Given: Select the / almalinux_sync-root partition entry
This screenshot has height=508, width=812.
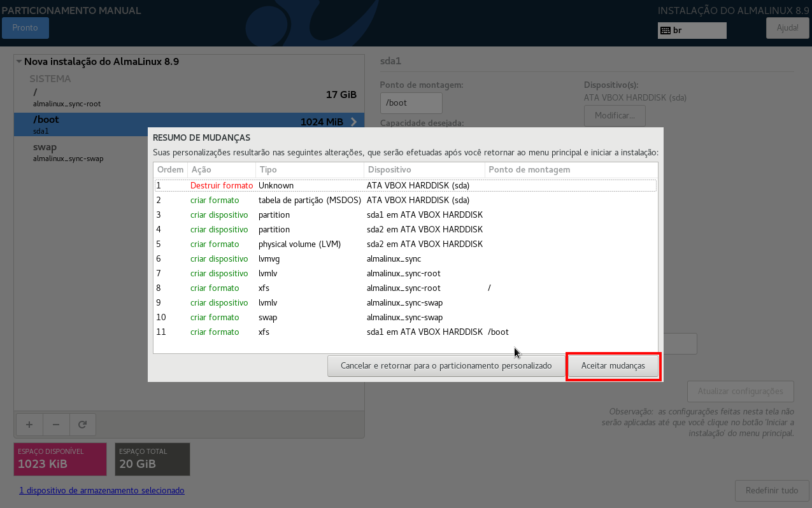Looking at the screenshot, I should pyautogui.click(x=189, y=97).
